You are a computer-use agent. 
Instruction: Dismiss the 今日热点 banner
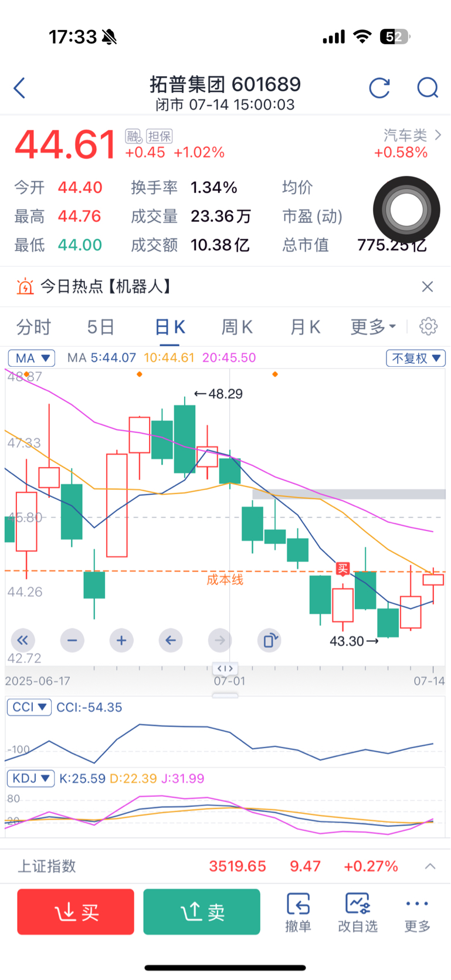[428, 286]
